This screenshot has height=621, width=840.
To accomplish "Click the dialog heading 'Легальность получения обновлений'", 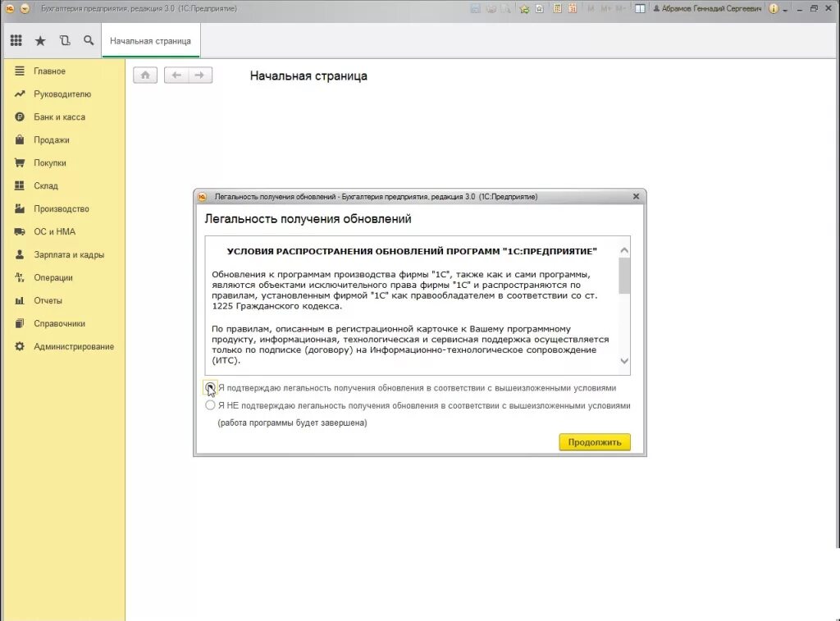I will point(308,218).
